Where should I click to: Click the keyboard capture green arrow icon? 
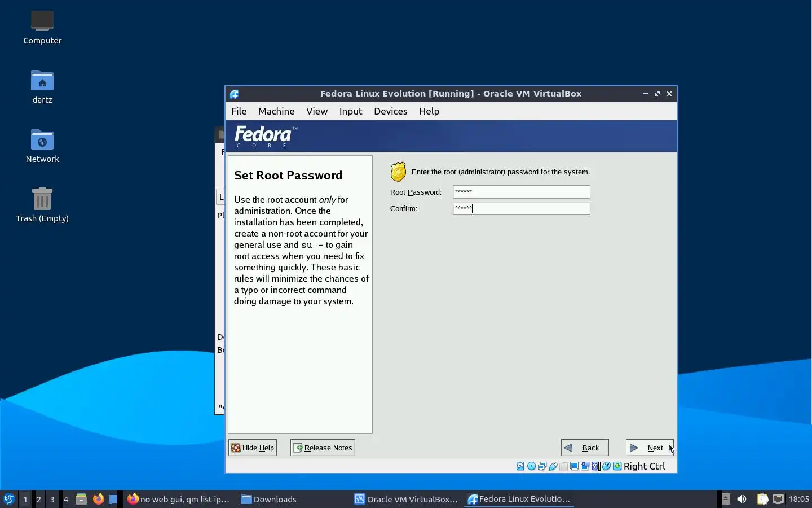click(617, 466)
